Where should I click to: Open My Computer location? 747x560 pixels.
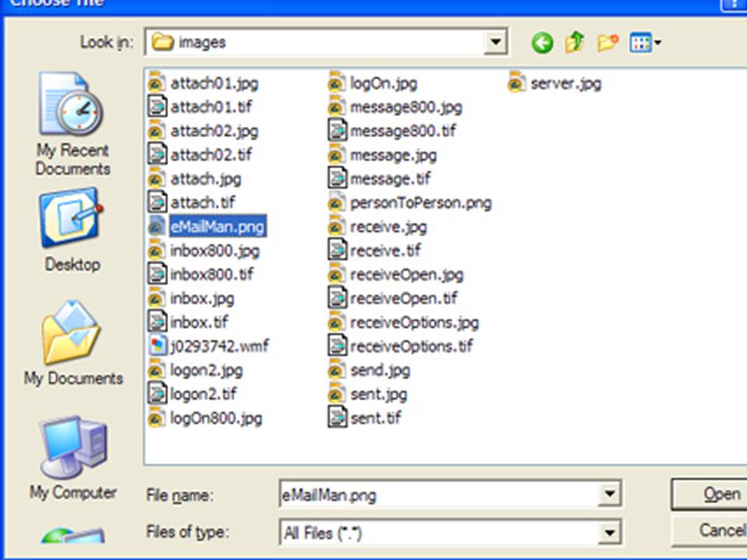click(72, 458)
